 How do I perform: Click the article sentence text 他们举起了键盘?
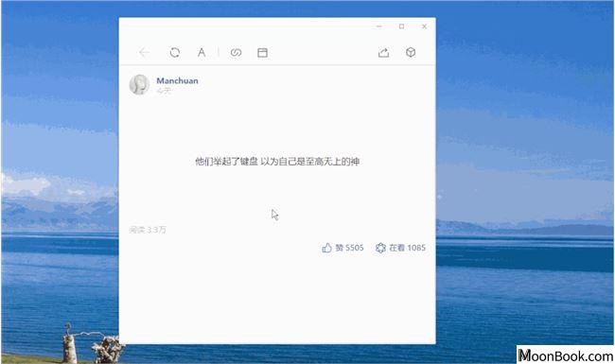(x=227, y=162)
